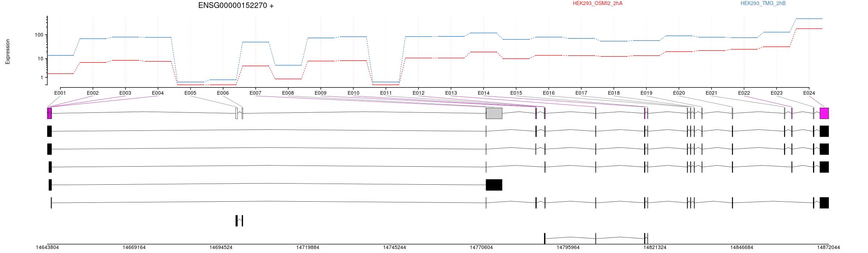Click exon label E012

[x=418, y=93]
